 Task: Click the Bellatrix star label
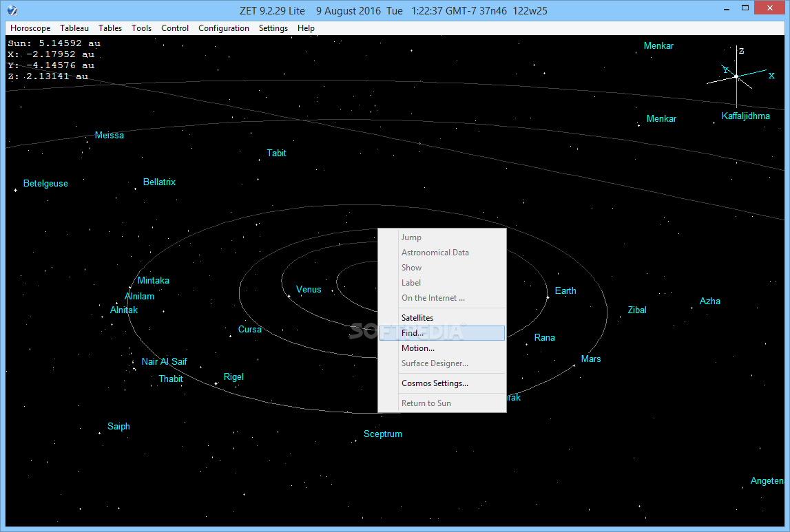[x=159, y=182]
